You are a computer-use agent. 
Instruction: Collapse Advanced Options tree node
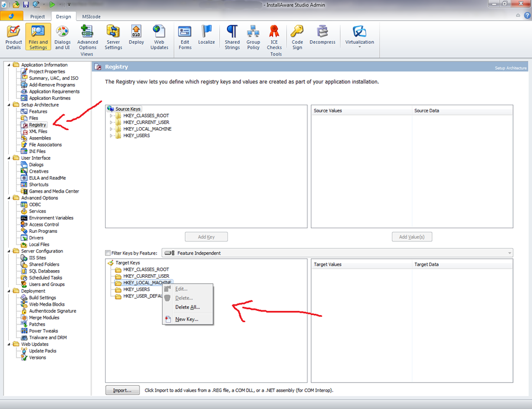[x=9, y=198]
